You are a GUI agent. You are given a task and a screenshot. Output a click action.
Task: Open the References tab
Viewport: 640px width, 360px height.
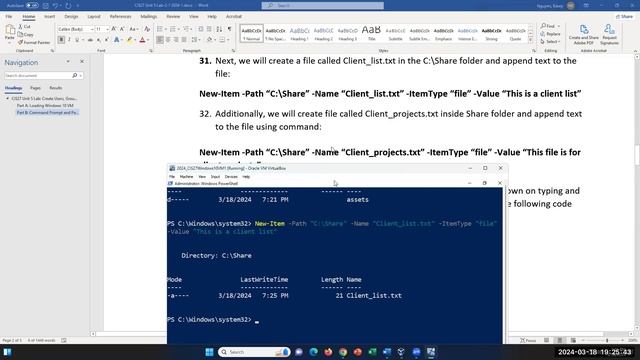point(120,17)
